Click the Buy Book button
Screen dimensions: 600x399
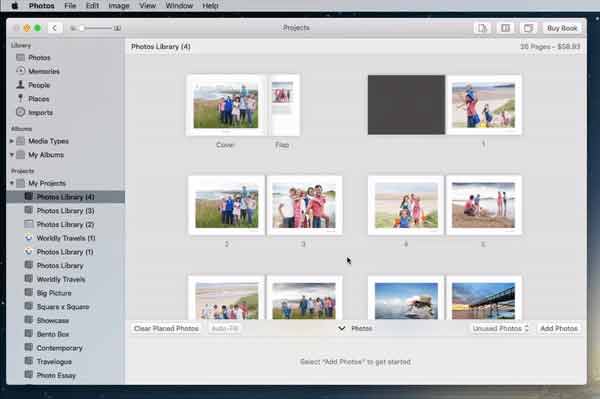pos(562,28)
